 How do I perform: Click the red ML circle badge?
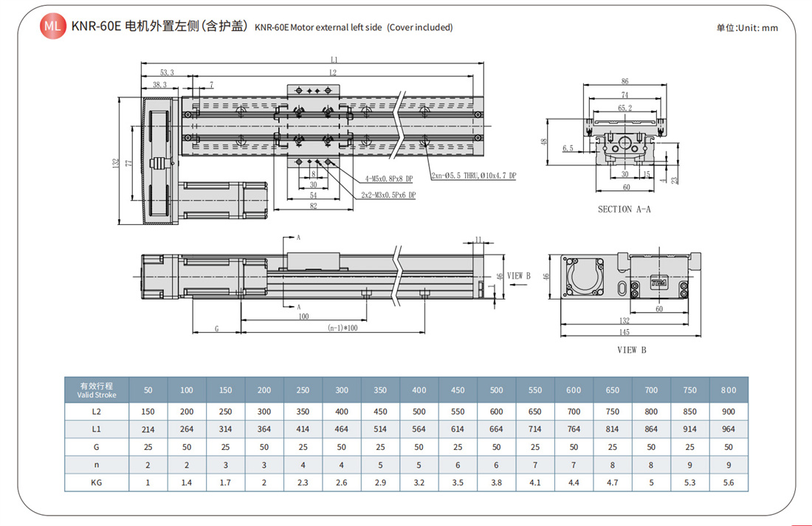click(52, 27)
